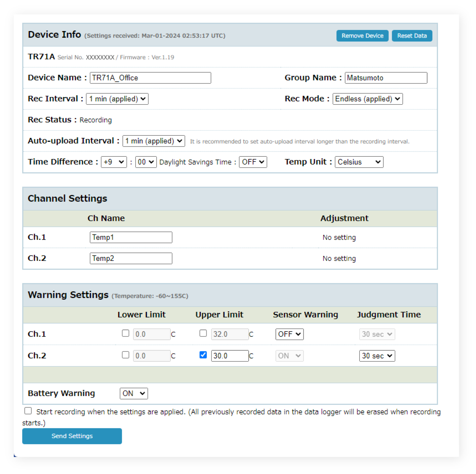The width and height of the screenshot is (476, 474).
Task: Open the Ch.2 Judgment Time dropdown
Action: (377, 356)
